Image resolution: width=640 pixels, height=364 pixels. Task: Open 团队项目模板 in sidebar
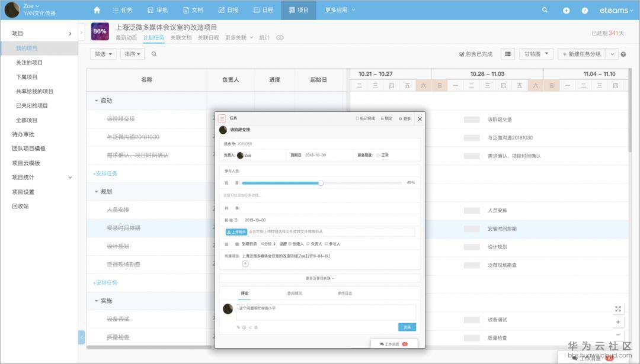pyautogui.click(x=28, y=149)
